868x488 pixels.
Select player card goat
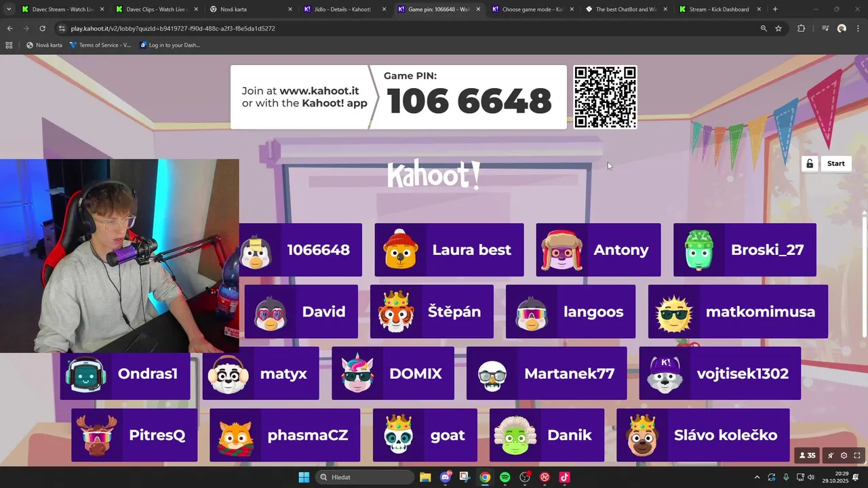[425, 435]
